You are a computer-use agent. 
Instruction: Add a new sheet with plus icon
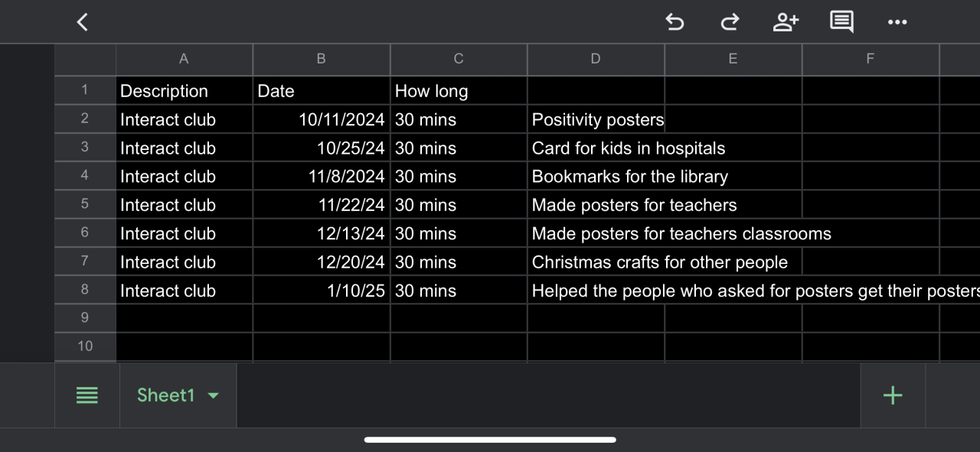tap(893, 395)
